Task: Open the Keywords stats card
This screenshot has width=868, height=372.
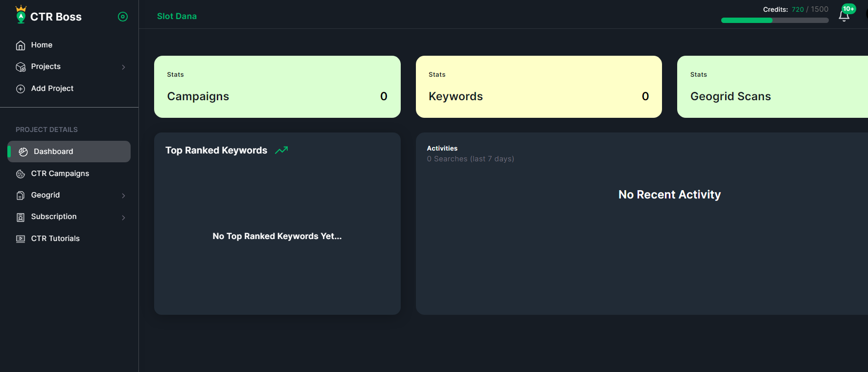Action: [539, 87]
